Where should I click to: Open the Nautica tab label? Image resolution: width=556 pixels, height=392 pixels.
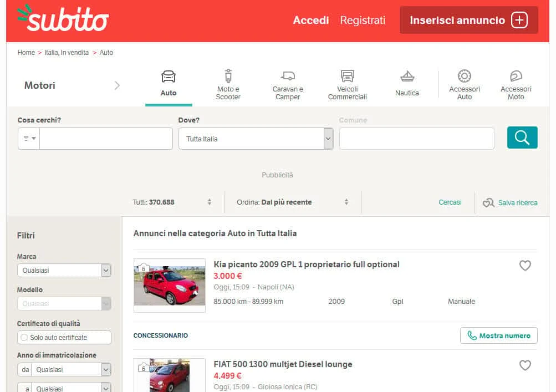pyautogui.click(x=407, y=93)
